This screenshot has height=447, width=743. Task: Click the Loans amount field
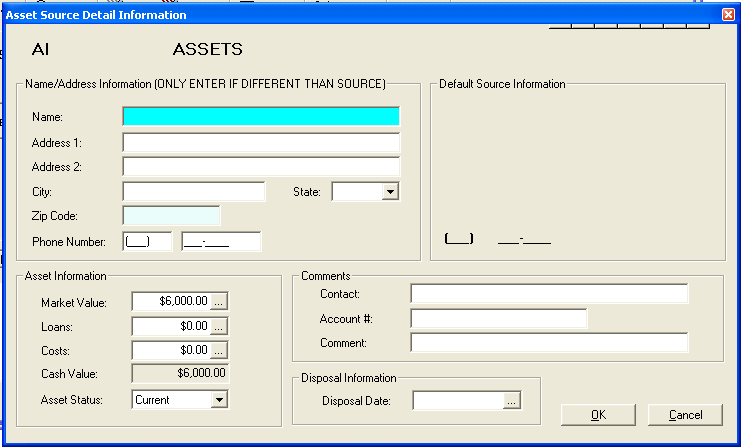(x=171, y=326)
